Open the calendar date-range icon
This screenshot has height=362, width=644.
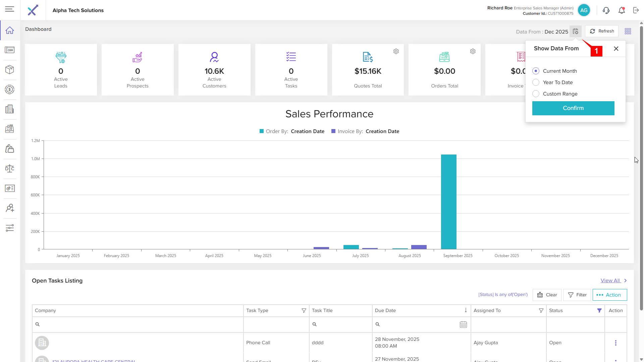coord(576,31)
